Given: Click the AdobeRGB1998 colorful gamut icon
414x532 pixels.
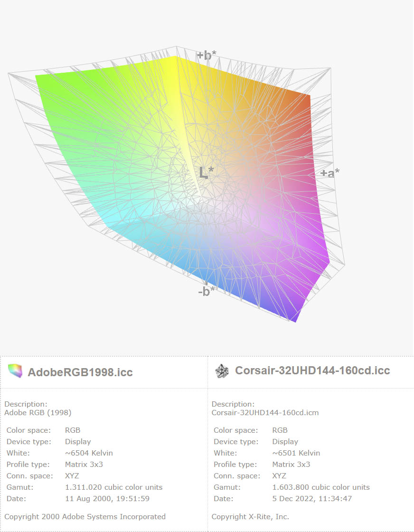Looking at the screenshot, I should click(15, 371).
